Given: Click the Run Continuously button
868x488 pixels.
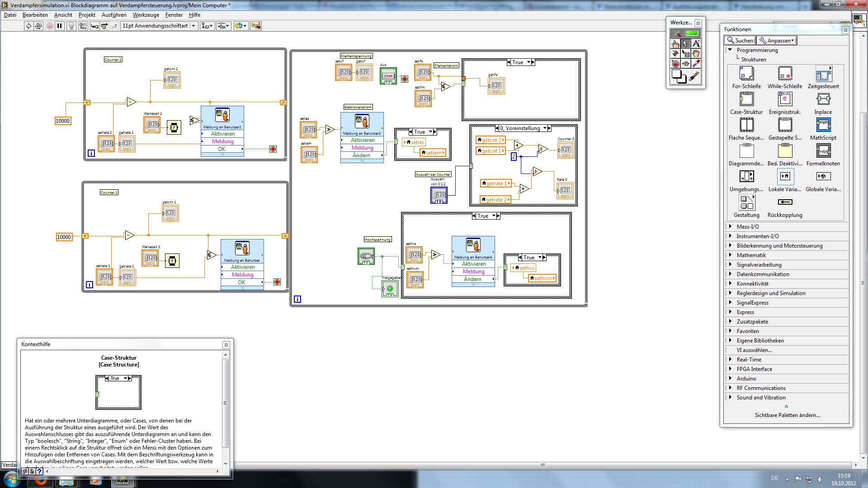Looking at the screenshot, I should point(38,26).
